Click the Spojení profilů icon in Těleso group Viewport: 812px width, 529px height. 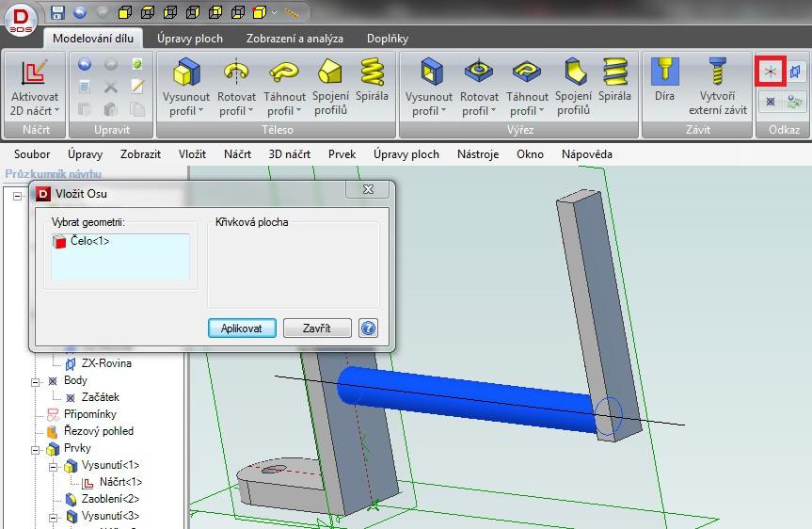[x=330, y=72]
